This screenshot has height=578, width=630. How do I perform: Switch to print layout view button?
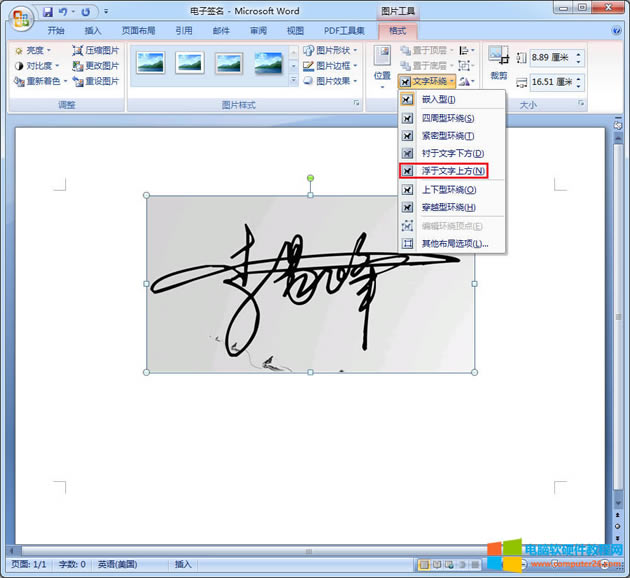(423, 565)
